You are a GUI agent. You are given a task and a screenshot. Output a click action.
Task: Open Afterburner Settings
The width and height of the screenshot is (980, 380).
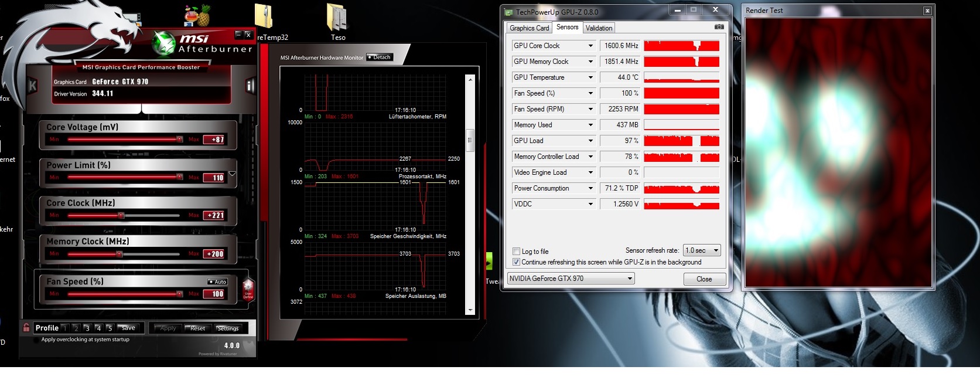(227, 328)
